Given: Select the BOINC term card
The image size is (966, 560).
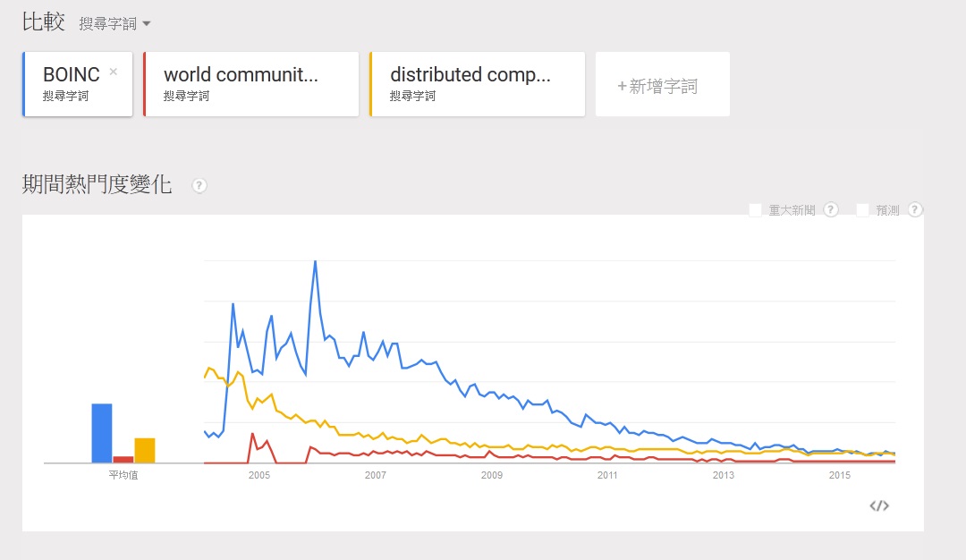Looking at the screenshot, I should [x=78, y=84].
